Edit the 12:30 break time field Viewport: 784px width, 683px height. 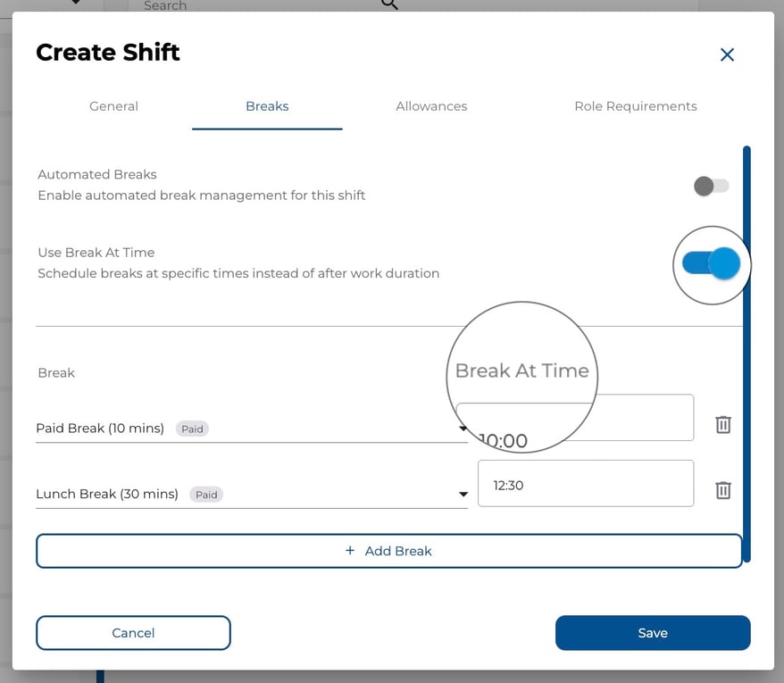click(586, 484)
